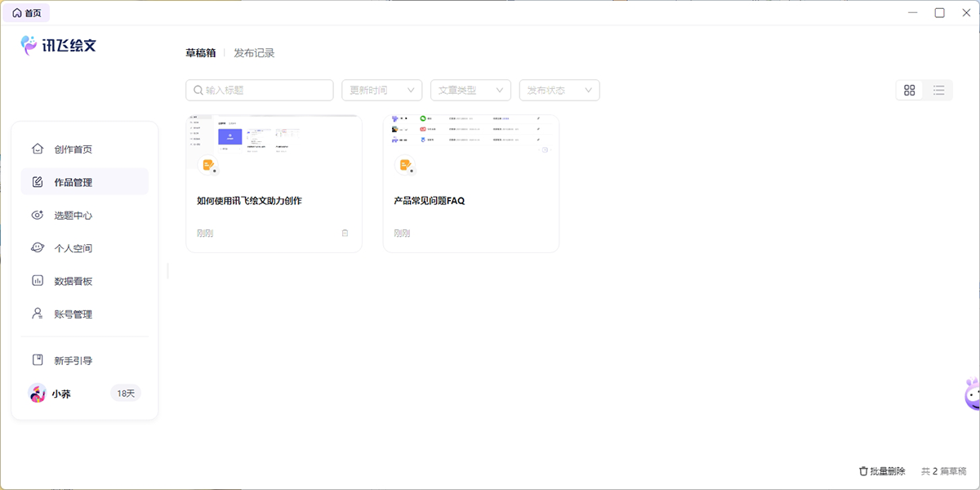Image resolution: width=980 pixels, height=490 pixels.
Task: Switch to grid view layout
Action: 910,91
